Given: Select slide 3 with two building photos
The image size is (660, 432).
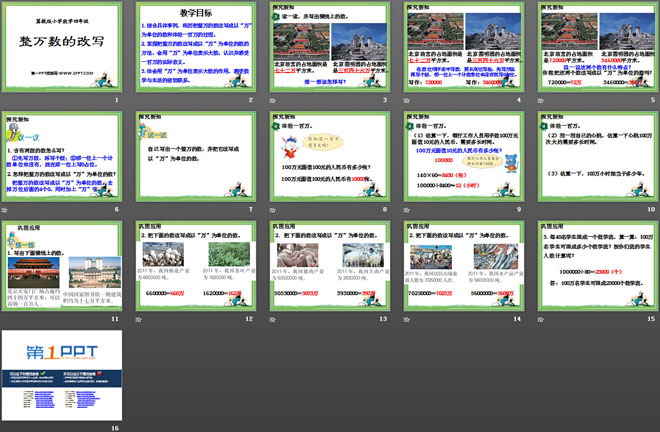Looking at the screenshot, I should tap(329, 48).
